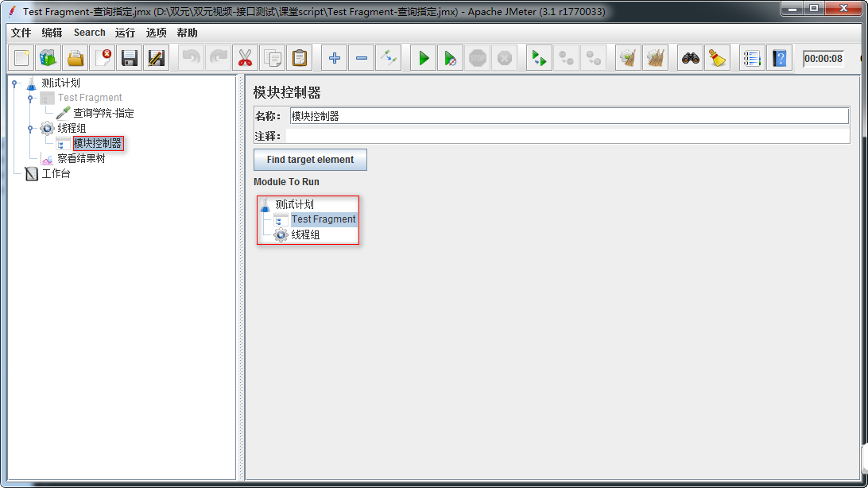Click the Stop test icon

point(478,58)
